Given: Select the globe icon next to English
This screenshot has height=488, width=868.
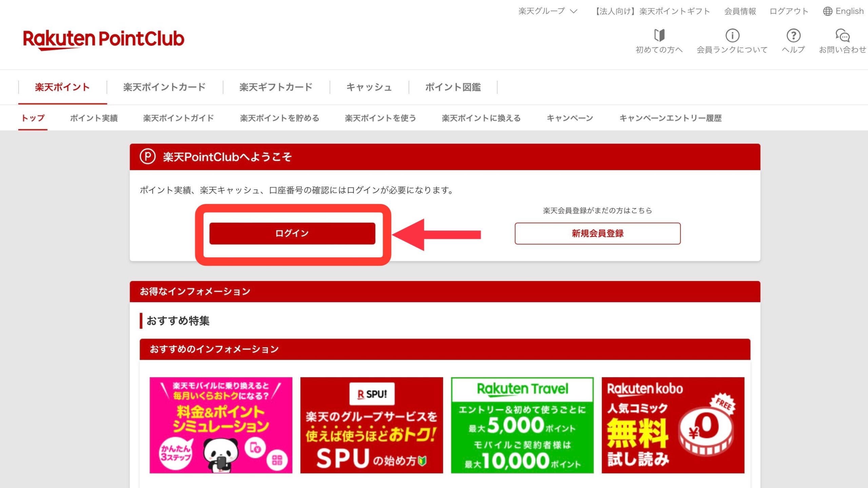Looking at the screenshot, I should (827, 11).
